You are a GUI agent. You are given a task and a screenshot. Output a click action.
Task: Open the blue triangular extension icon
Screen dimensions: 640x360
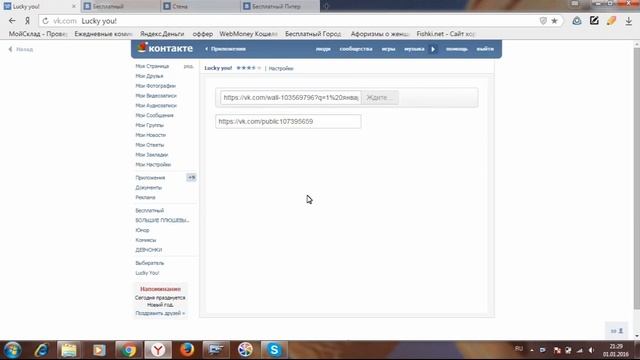577,21
